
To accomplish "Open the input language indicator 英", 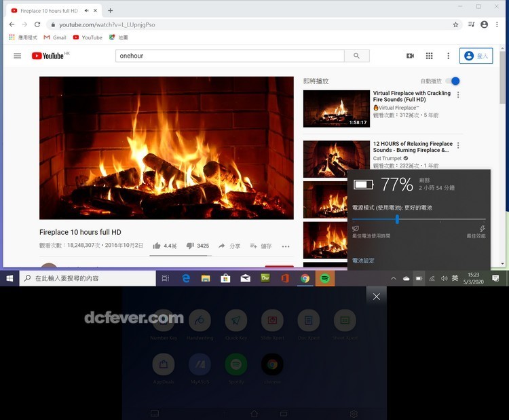I will [x=455, y=278].
